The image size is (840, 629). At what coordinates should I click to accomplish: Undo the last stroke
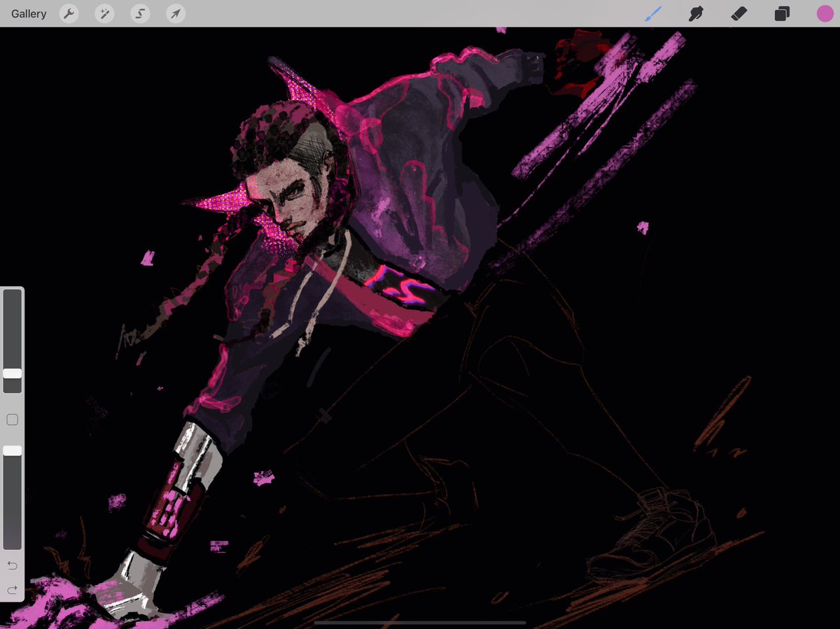[x=12, y=565]
